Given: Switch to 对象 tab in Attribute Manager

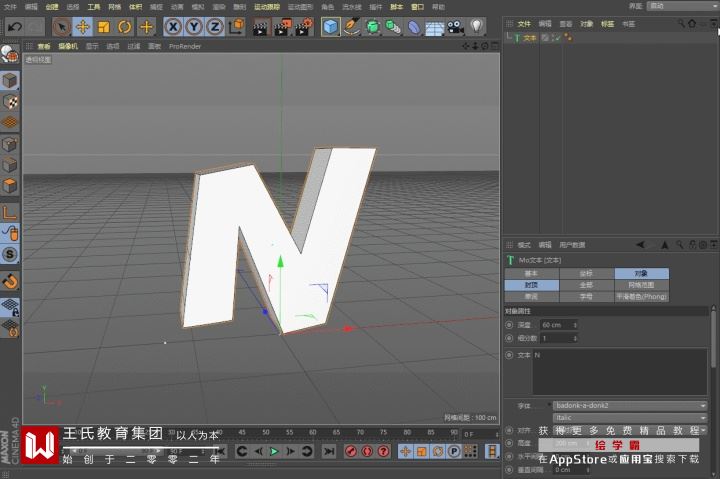Looking at the screenshot, I should [641, 274].
